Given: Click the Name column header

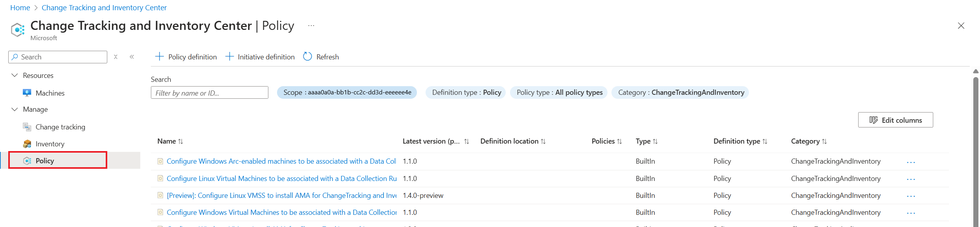Looking at the screenshot, I should 167,141.
